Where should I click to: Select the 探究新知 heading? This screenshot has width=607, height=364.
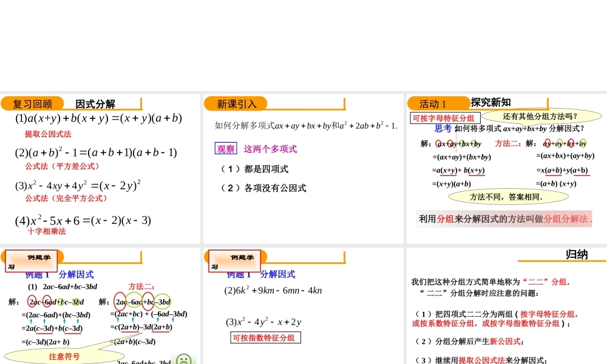click(x=492, y=102)
